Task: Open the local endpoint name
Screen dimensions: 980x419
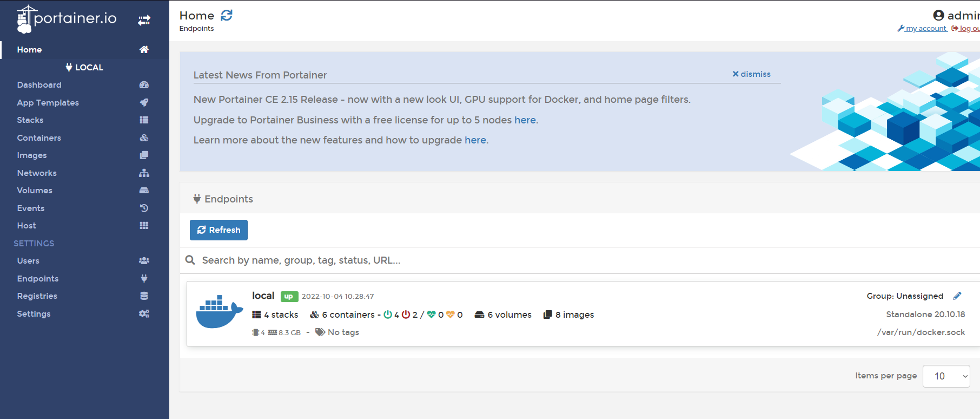Action: (263, 296)
